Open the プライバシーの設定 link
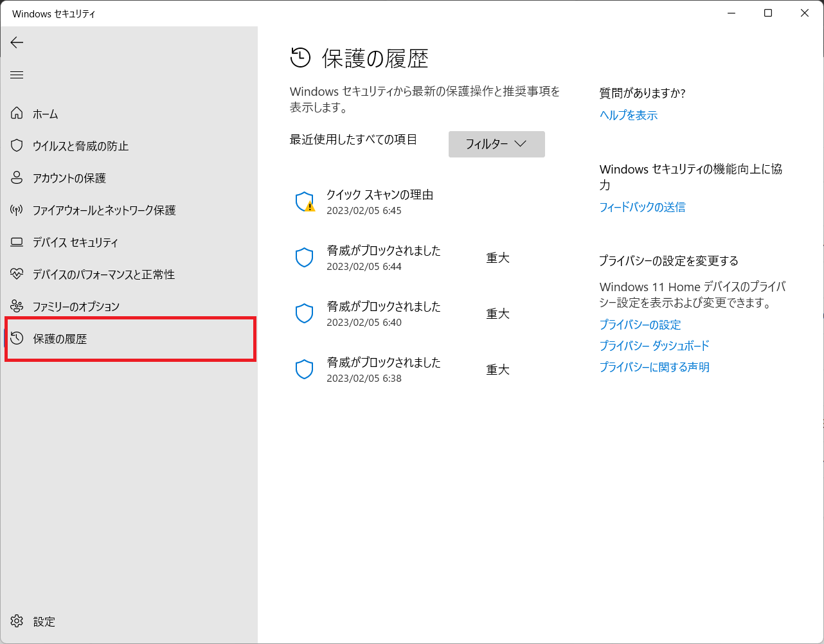824x644 pixels. pyautogui.click(x=640, y=325)
